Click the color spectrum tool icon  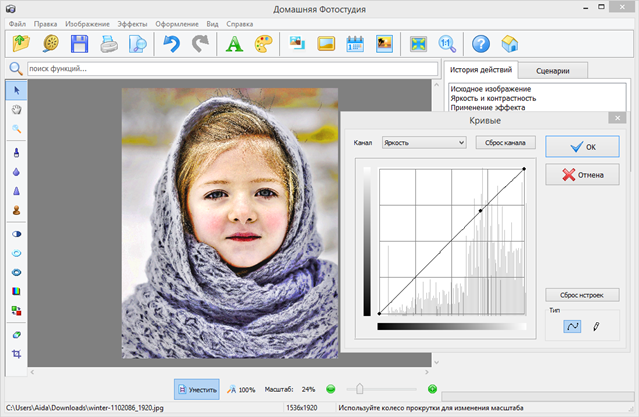coord(16,291)
